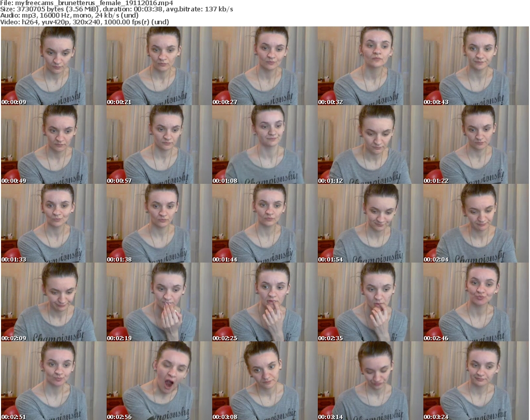Select the yawning frame at 00:02:56
Screen dimensions: 530x420
[159, 381]
